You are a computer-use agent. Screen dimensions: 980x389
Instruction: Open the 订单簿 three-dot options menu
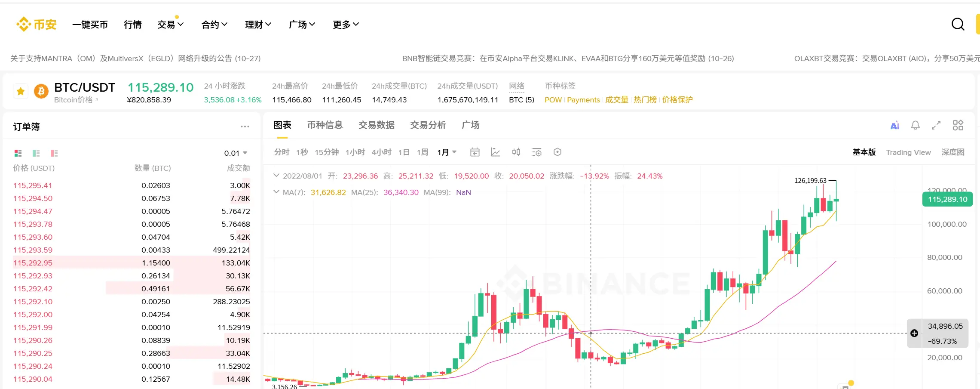click(x=245, y=127)
